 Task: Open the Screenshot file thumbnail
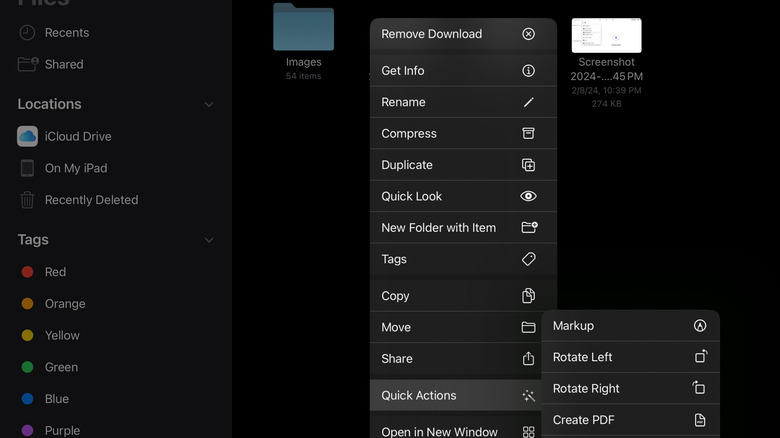click(606, 35)
